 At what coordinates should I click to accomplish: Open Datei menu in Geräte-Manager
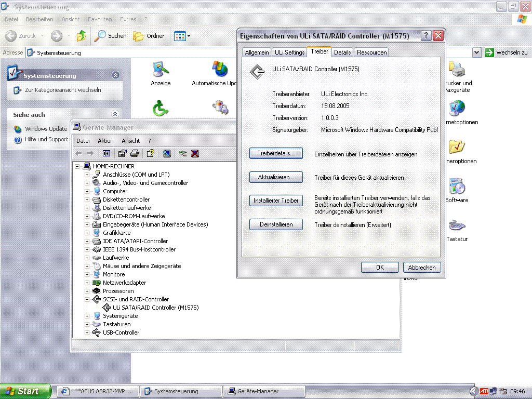83,141
